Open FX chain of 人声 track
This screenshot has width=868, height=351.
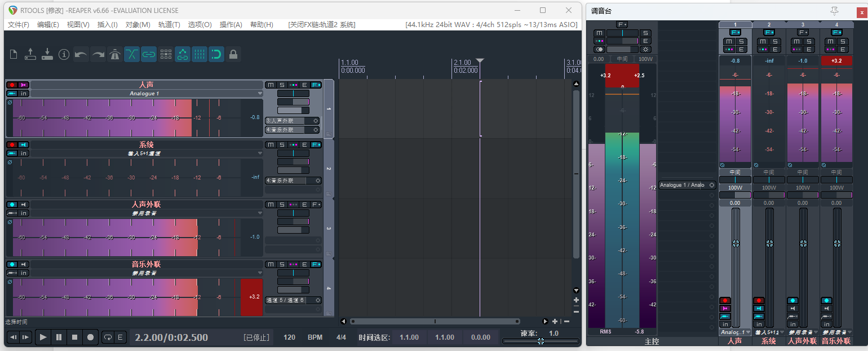coord(316,85)
